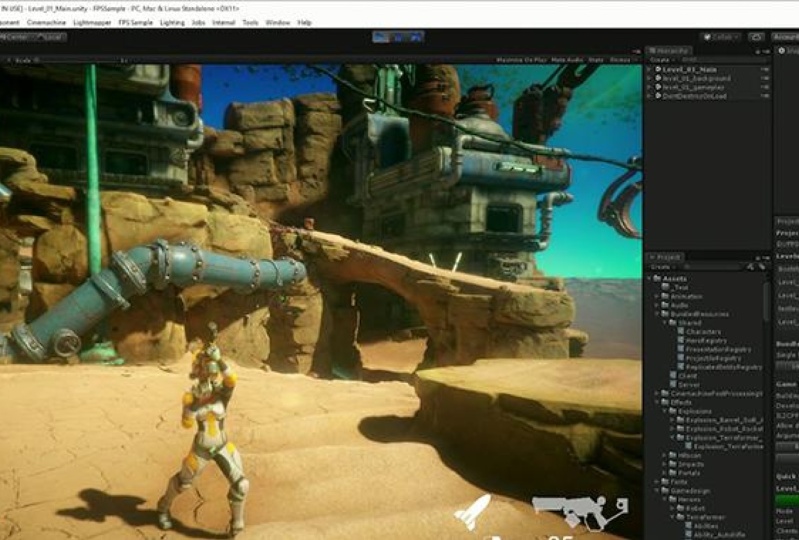Click the Hierarchy panel lock icon

pos(758,51)
